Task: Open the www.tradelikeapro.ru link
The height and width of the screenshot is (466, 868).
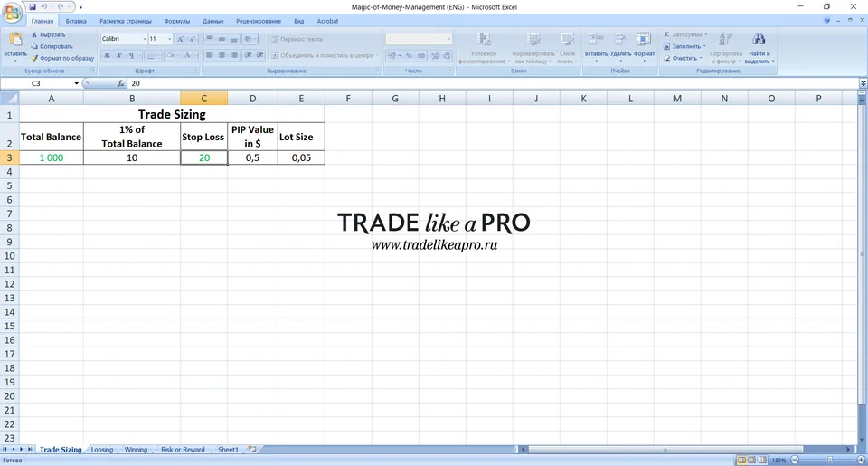Action: point(435,245)
